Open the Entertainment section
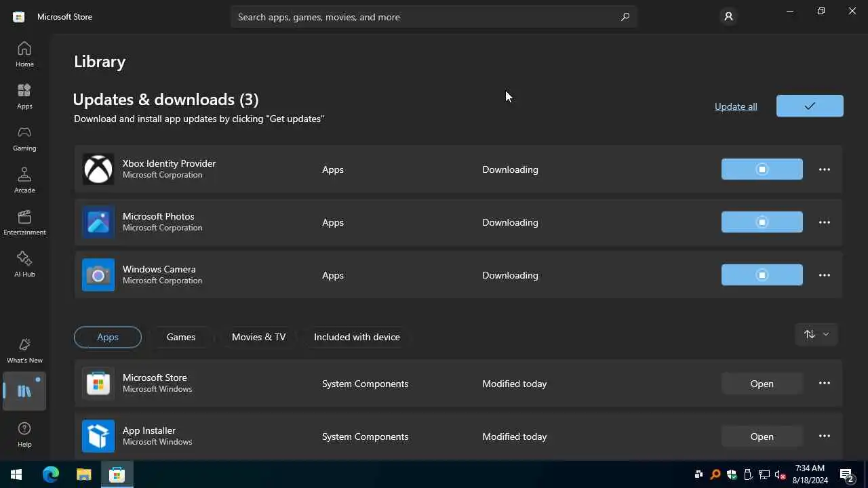 (24, 222)
